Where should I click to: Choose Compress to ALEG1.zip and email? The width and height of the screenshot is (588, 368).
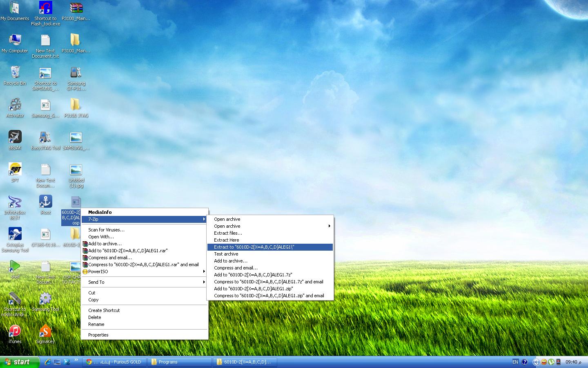click(x=270, y=296)
